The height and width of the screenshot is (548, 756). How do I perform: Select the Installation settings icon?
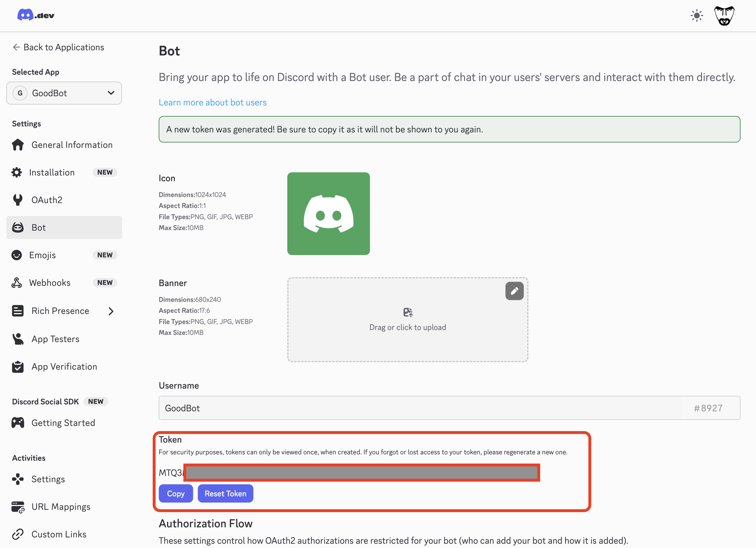click(x=17, y=172)
